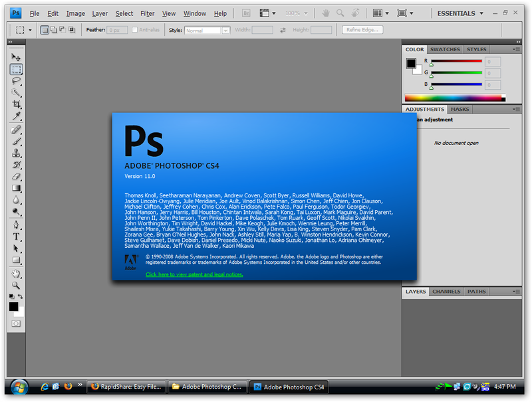Open the ESSENTIALS workspace switcher

(460, 13)
